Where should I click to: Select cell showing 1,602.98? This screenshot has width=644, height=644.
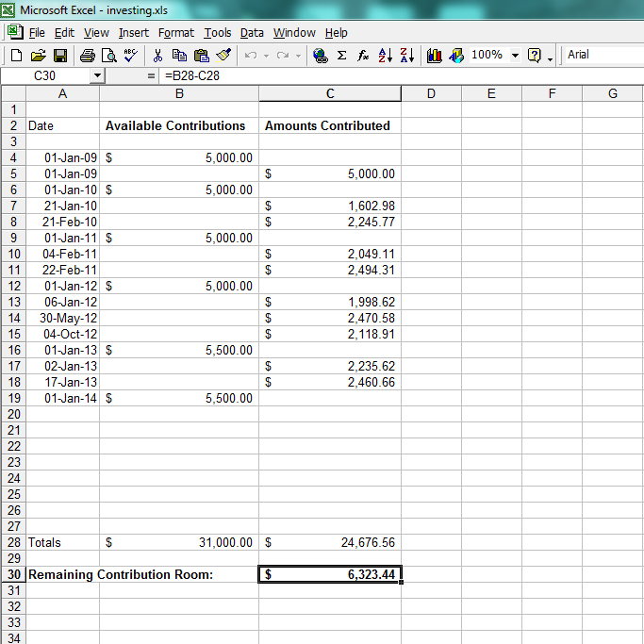point(330,206)
